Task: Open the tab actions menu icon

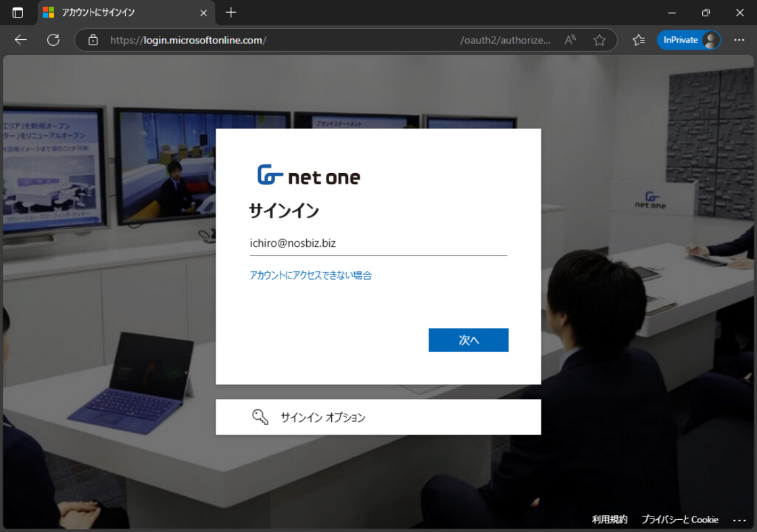Action: [x=18, y=13]
